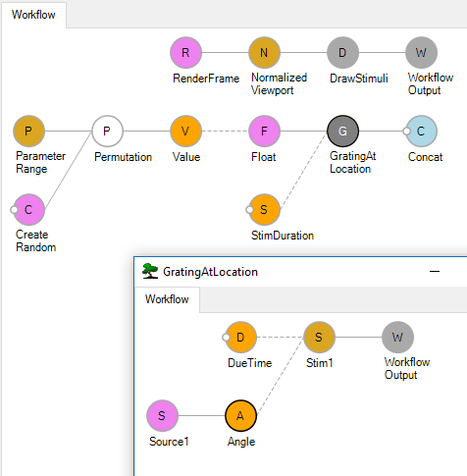
Task: Click the GratingAtLocation node in main workflow
Action: click(x=342, y=132)
